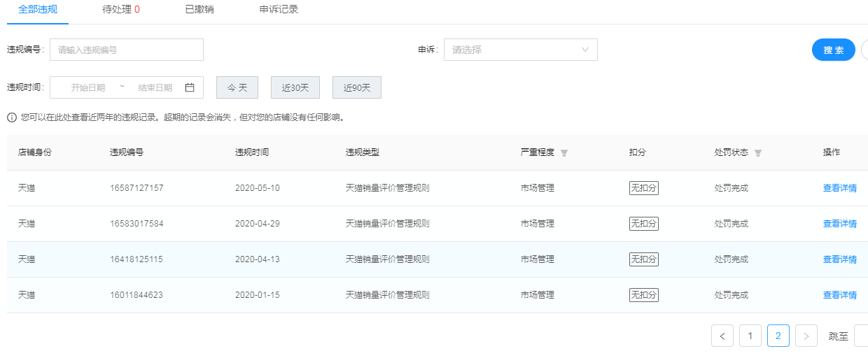
Task: Open 查看详情 for violation 16011844623
Action: tap(840, 295)
